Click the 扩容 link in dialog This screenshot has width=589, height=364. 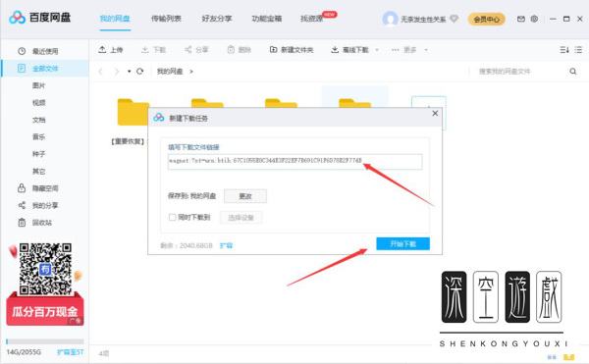(x=226, y=245)
